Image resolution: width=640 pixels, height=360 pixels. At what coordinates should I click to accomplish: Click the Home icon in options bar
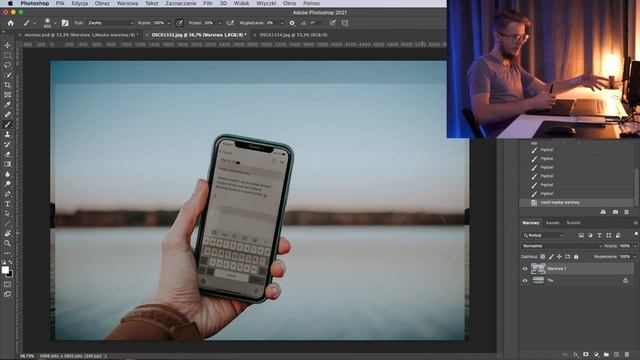coord(11,23)
